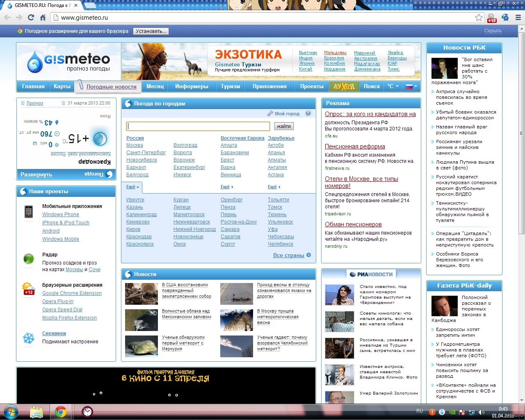525x420 pixels.
Task: Focus the city search input field
Action: [x=198, y=126]
